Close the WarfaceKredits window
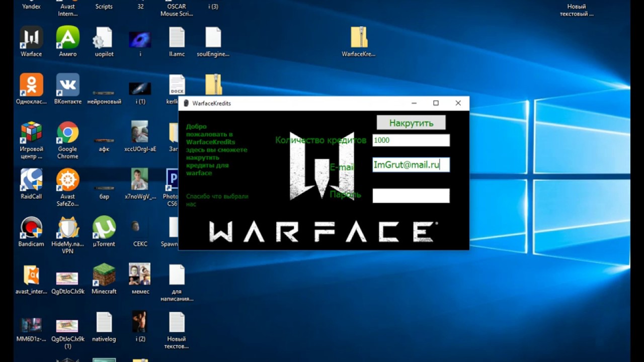Screen dimensions: 644x362 click(458, 103)
